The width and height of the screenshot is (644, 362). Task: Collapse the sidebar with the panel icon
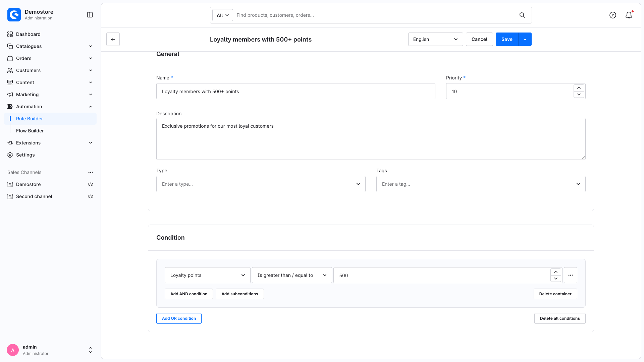coord(90,15)
